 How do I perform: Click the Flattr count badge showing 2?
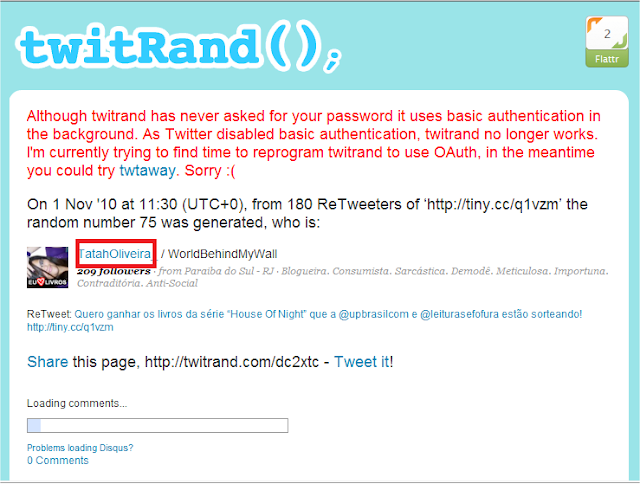[x=607, y=33]
